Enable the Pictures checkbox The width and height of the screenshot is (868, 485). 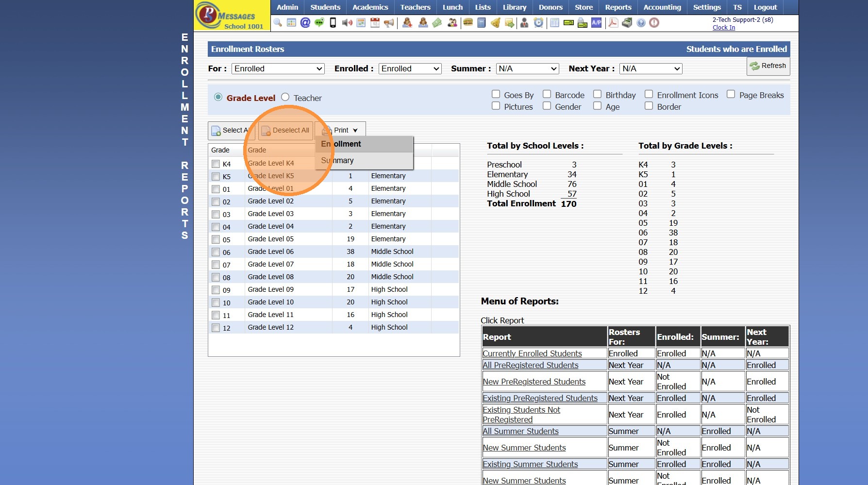pos(496,106)
